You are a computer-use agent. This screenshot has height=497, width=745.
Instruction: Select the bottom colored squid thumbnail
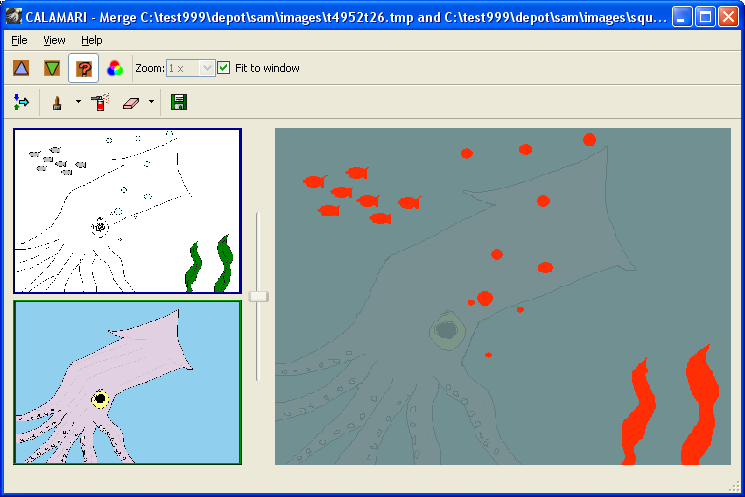[x=127, y=382]
